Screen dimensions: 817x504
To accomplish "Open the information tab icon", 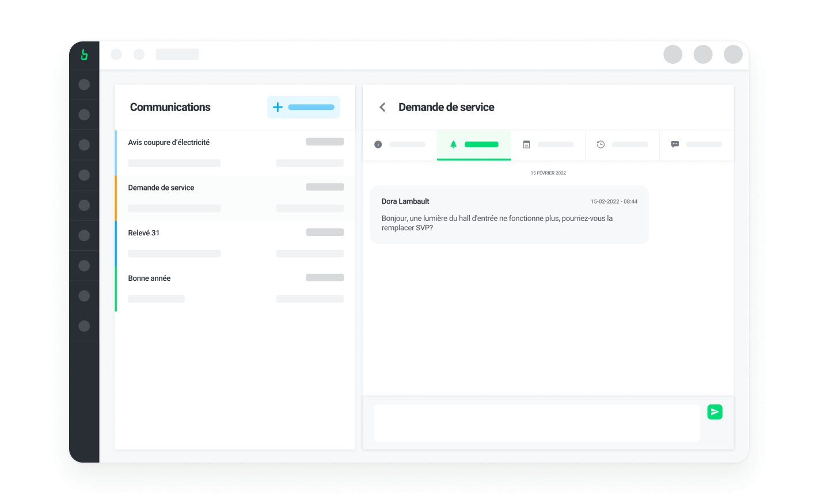I will tap(378, 144).
